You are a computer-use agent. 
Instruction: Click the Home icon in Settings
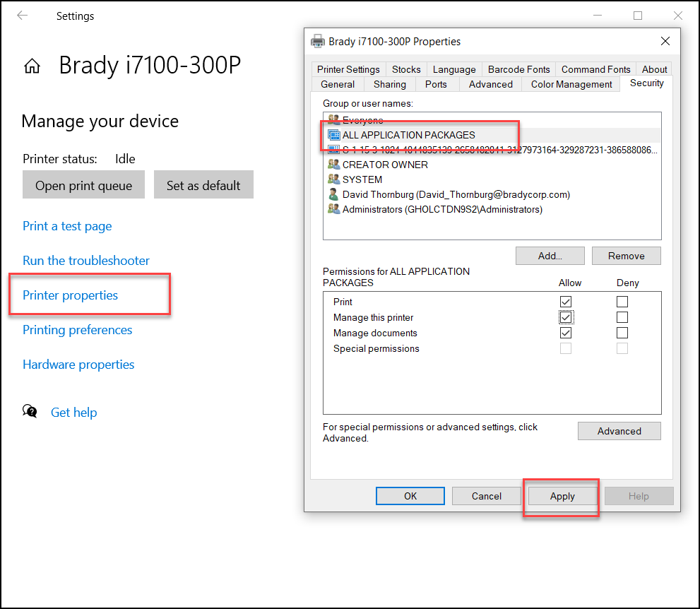click(32, 66)
